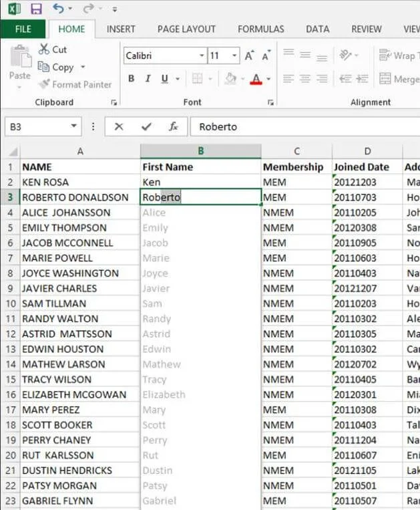Click the Decrease Font Size icon
Image resolution: width=420 pixels, height=510 pixels.
point(265,56)
